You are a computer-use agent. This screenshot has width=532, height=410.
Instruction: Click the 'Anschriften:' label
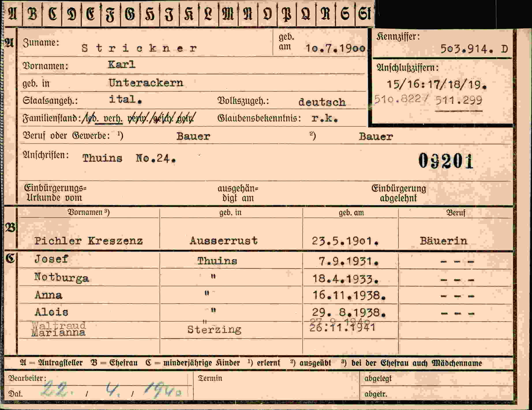(x=46, y=155)
